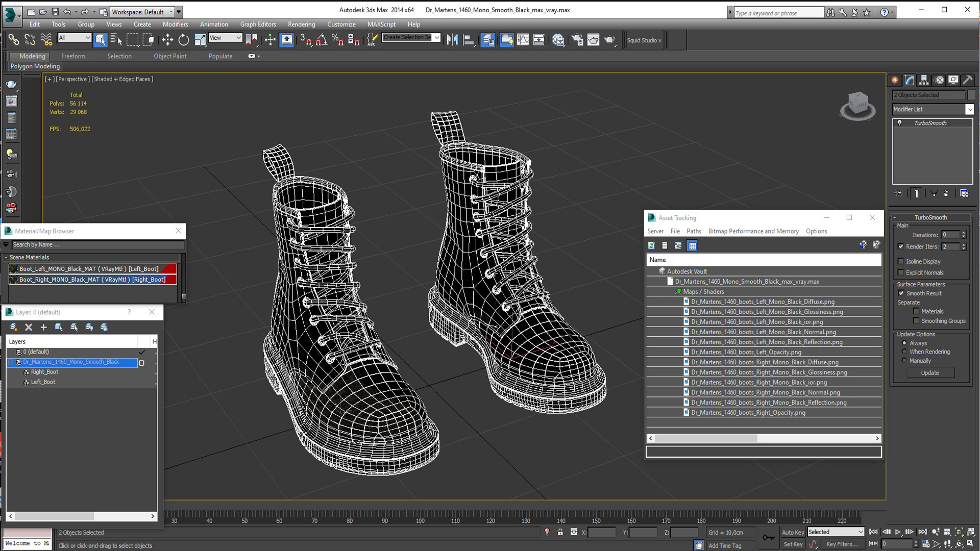Image resolution: width=980 pixels, height=551 pixels.
Task: Click the Go to Start playback button
Action: coord(873,532)
